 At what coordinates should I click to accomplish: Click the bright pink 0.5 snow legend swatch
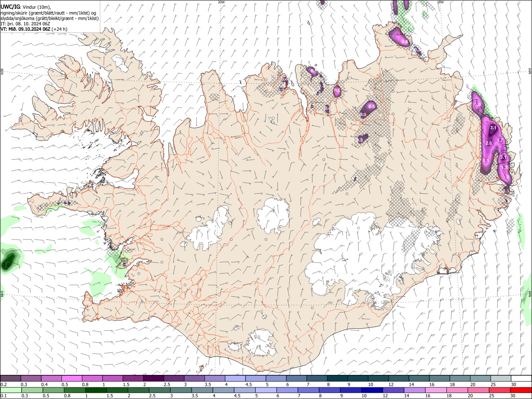(71, 379)
